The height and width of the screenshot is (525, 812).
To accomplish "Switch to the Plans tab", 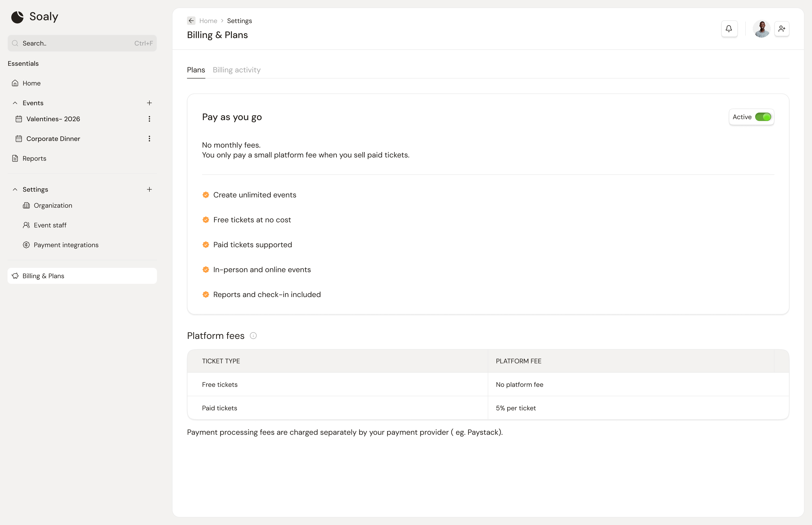I will 196,70.
